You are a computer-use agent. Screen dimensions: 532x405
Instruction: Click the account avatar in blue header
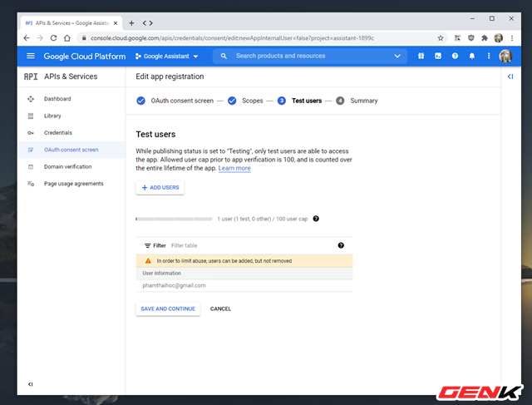(505, 56)
